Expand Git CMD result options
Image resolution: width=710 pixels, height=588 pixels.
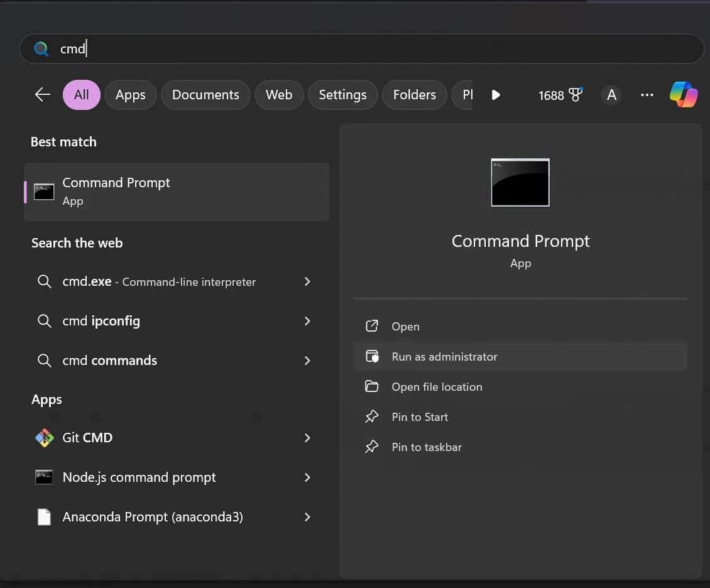click(307, 438)
